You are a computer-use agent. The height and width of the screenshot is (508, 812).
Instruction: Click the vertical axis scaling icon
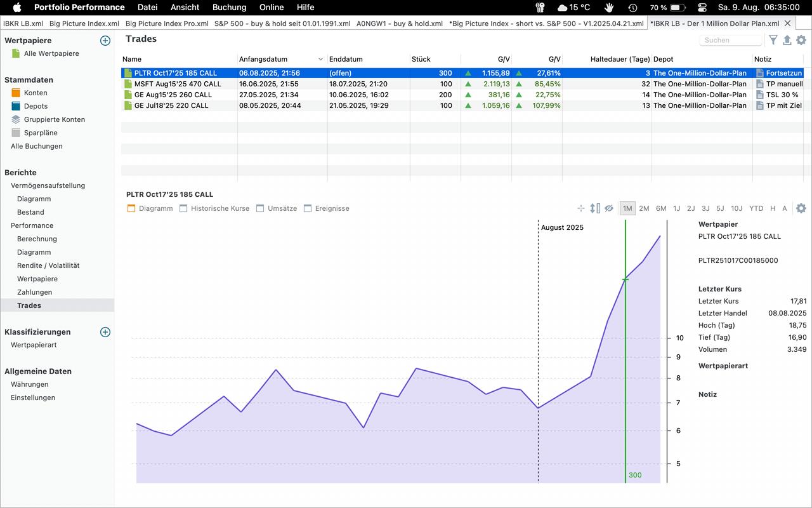click(594, 208)
